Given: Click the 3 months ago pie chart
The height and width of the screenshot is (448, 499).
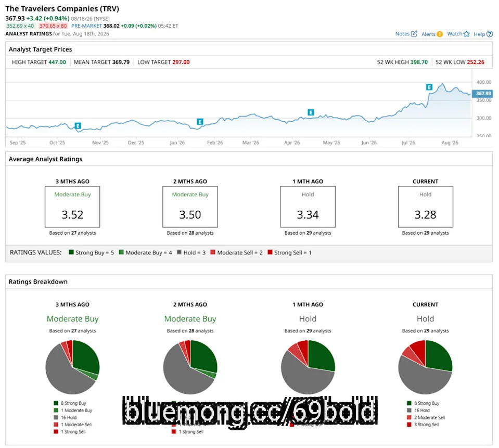Looking at the screenshot, I should (x=72, y=367).
